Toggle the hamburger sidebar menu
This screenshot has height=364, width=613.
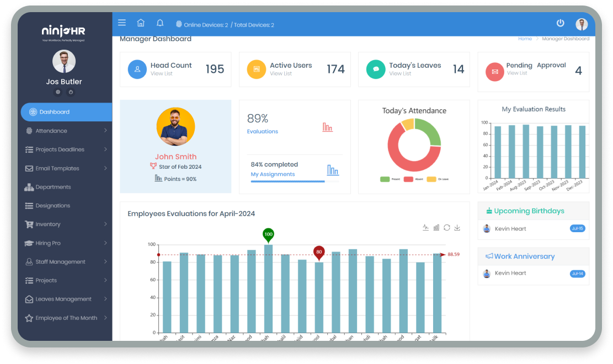pos(122,23)
